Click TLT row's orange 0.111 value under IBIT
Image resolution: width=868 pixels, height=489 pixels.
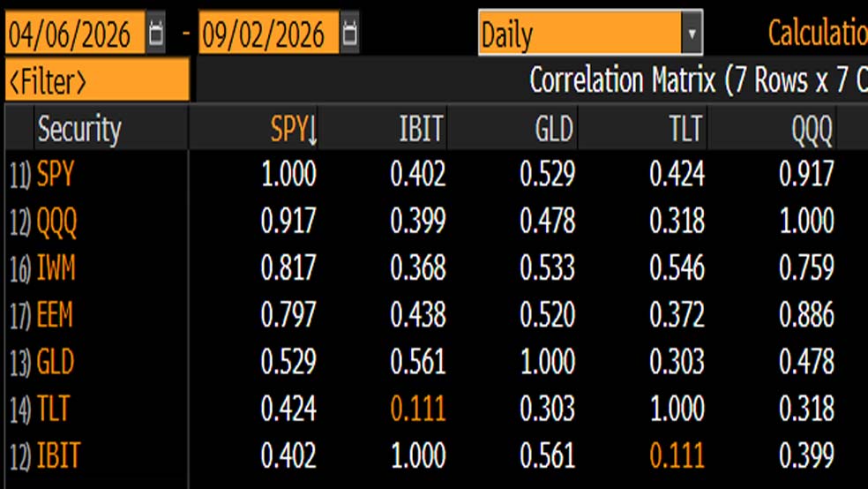pyautogui.click(x=418, y=409)
